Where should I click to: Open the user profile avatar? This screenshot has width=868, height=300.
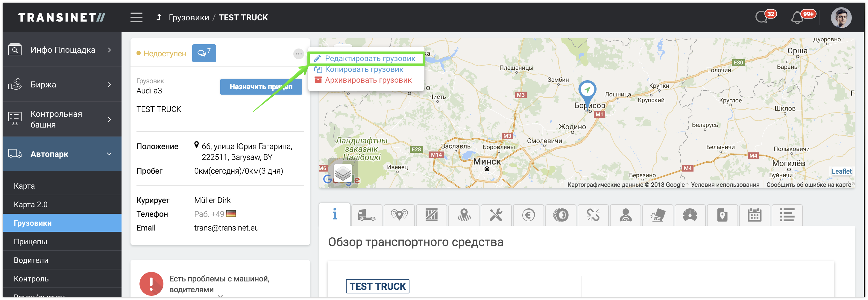[841, 18]
